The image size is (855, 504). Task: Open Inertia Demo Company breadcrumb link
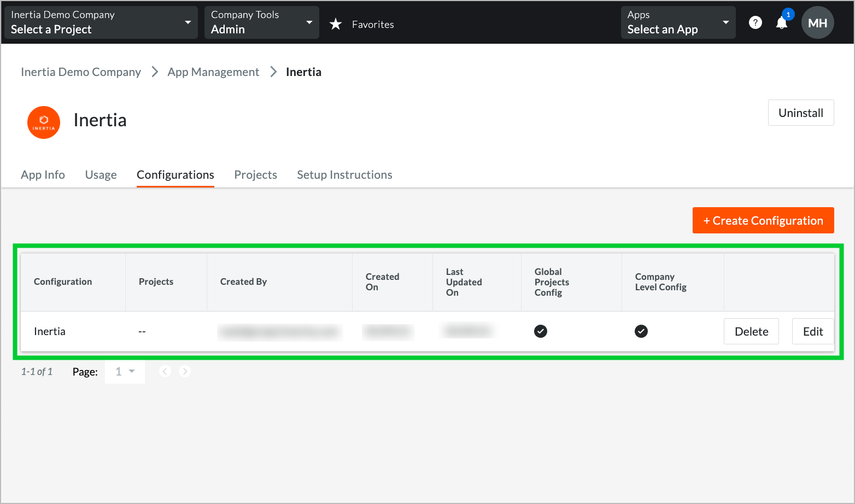[81, 72]
